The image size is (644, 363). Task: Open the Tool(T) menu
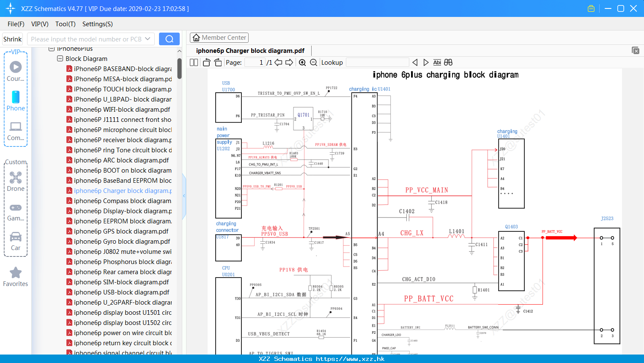click(65, 24)
